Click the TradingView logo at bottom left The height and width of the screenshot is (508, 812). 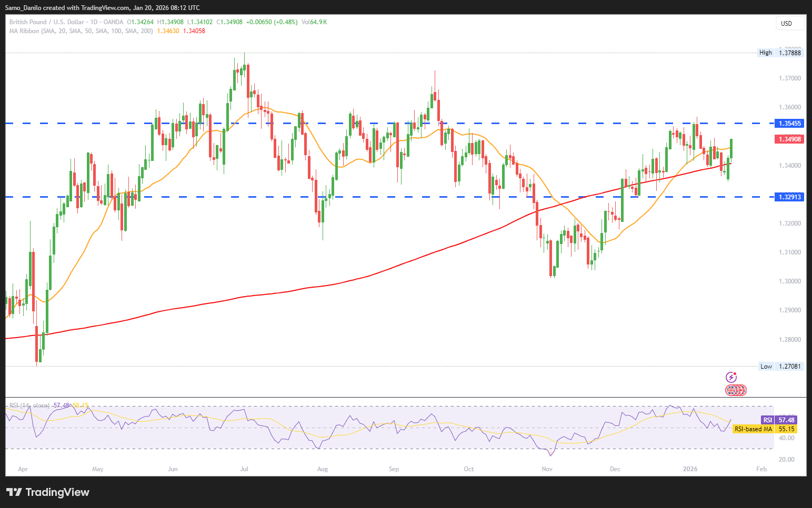point(48,492)
